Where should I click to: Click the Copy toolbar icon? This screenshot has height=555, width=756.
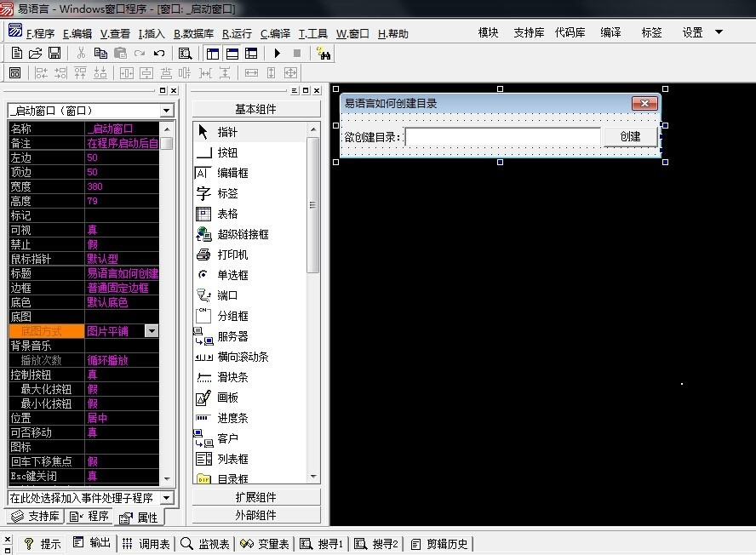tap(100, 53)
